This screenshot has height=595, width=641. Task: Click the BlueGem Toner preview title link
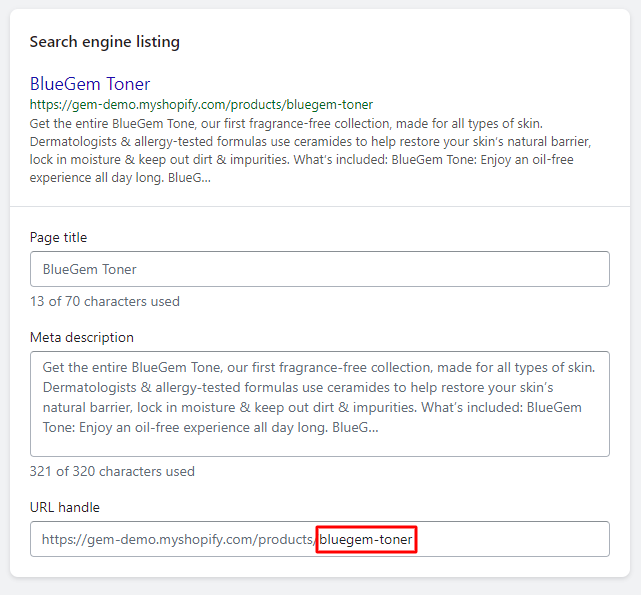[90, 84]
